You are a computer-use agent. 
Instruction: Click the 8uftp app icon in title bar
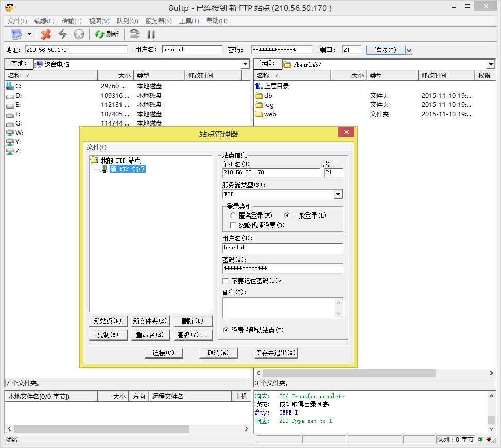click(10, 7)
